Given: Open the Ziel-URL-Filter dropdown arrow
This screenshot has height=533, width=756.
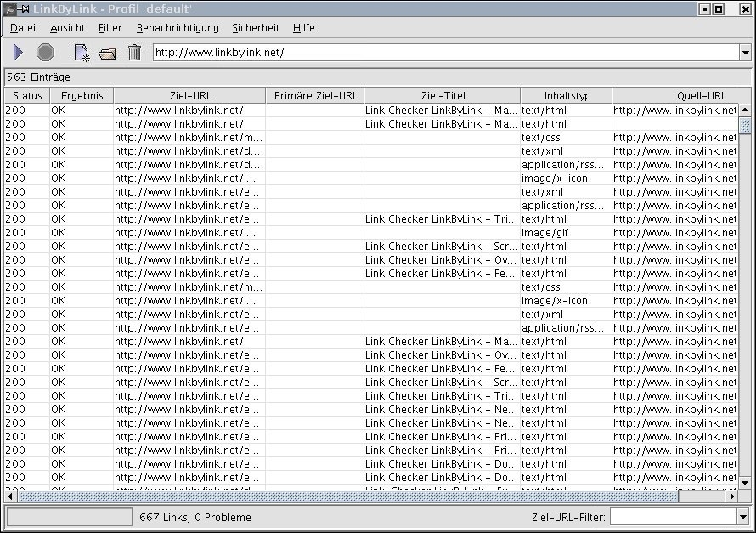Looking at the screenshot, I should [743, 517].
